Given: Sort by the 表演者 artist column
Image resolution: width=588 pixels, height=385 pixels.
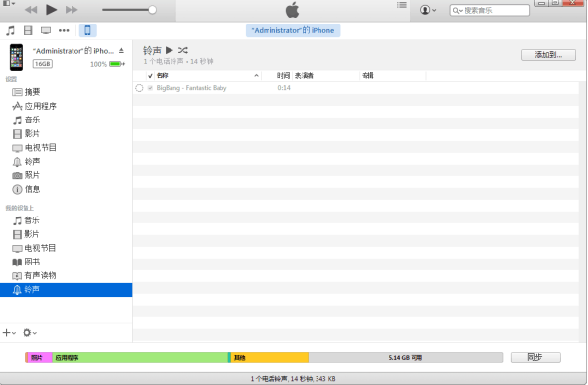Looking at the screenshot, I should tap(304, 76).
